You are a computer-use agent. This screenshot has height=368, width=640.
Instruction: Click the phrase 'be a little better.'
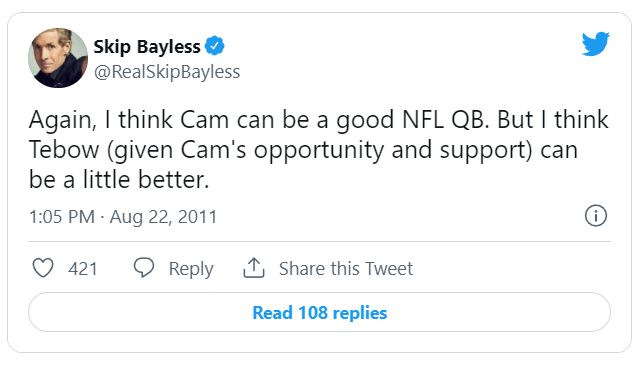pyautogui.click(x=119, y=180)
